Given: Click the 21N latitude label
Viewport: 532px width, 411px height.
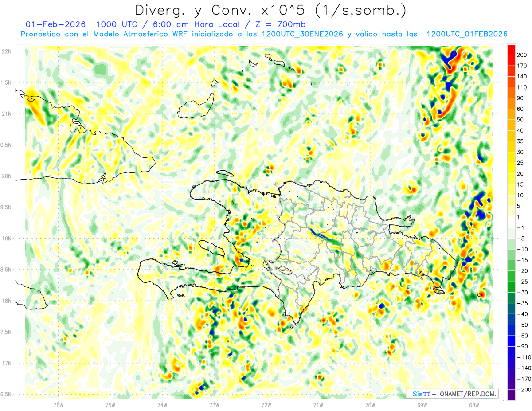Looking at the screenshot, I should 7,114.
